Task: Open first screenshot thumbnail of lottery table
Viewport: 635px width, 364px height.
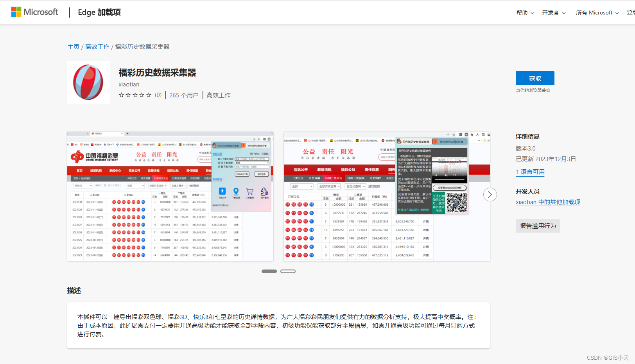Action: tap(170, 196)
